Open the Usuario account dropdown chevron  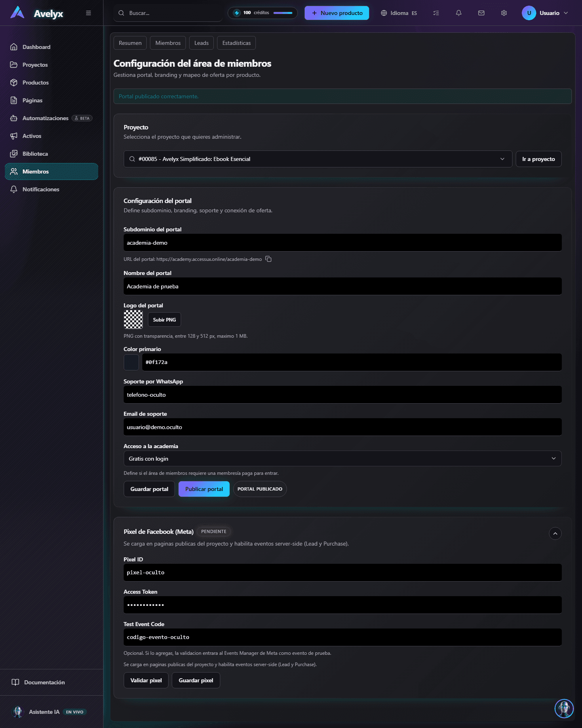click(x=566, y=13)
